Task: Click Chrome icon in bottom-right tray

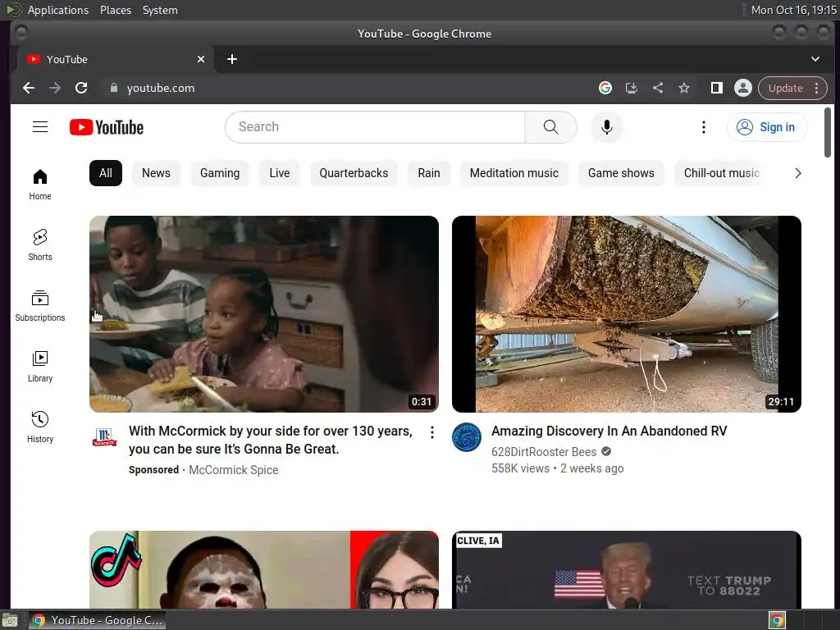Action: [777, 620]
